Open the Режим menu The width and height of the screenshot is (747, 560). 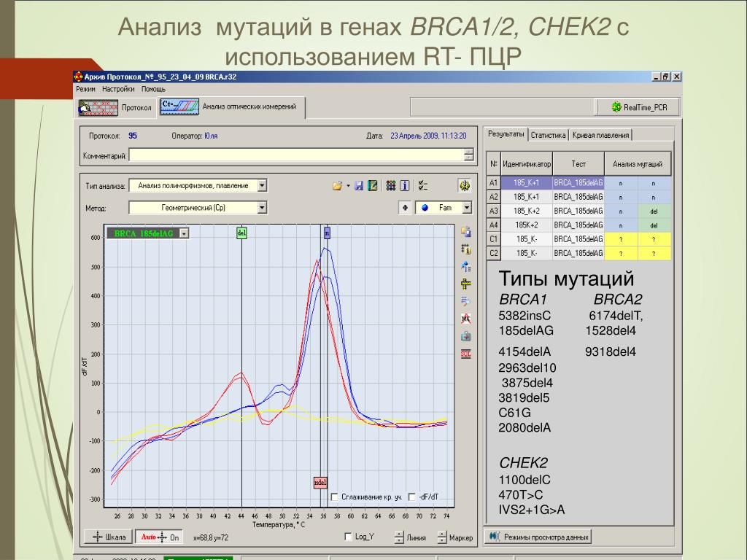click(x=86, y=89)
